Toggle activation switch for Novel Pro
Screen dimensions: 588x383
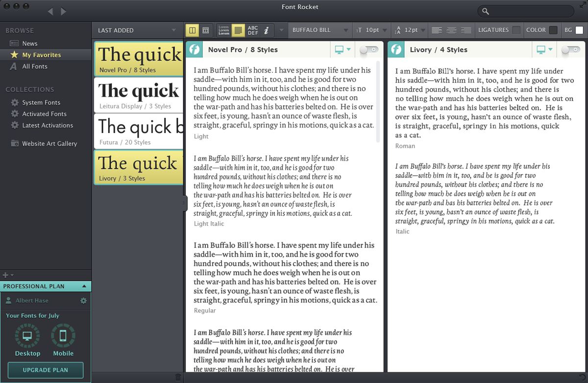pyautogui.click(x=369, y=50)
